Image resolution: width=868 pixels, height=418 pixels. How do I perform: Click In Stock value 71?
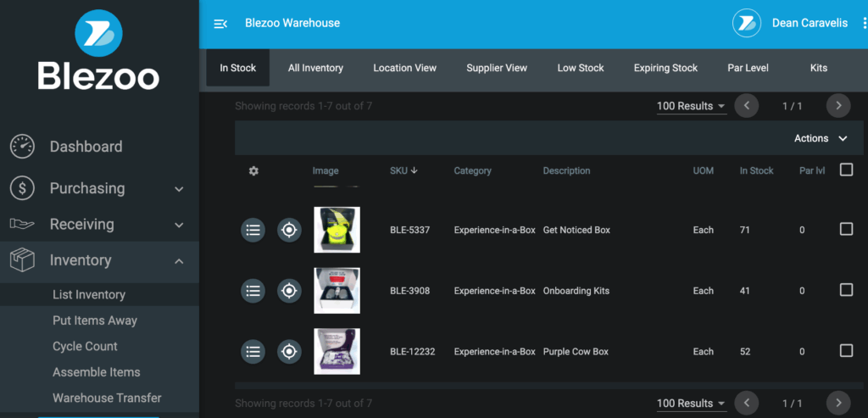744,230
